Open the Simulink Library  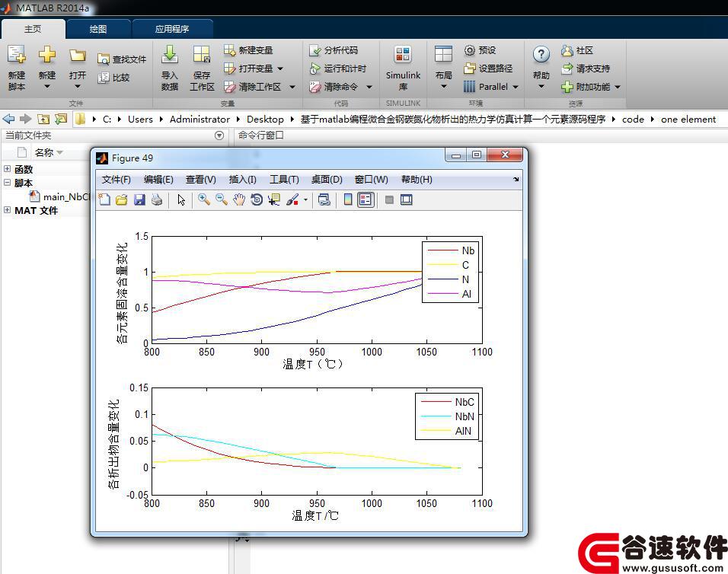(403, 68)
